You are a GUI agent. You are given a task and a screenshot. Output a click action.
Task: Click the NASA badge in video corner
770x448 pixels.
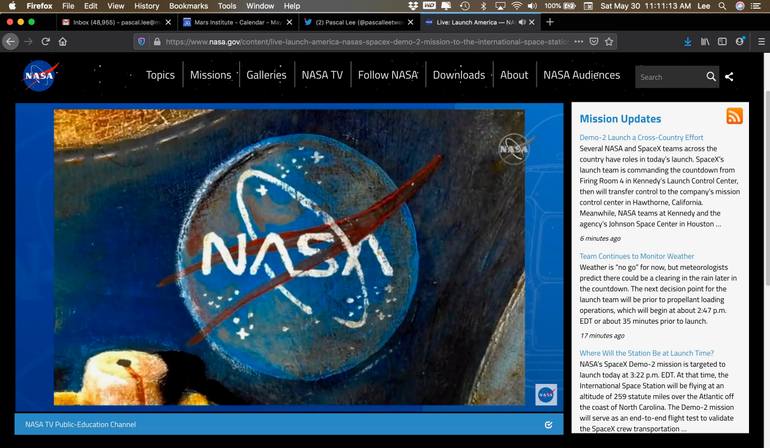point(546,394)
